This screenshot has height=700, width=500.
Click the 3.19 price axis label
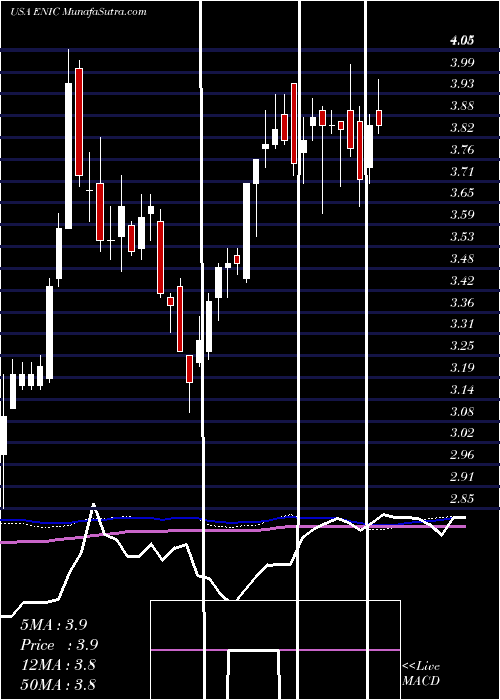click(462, 368)
